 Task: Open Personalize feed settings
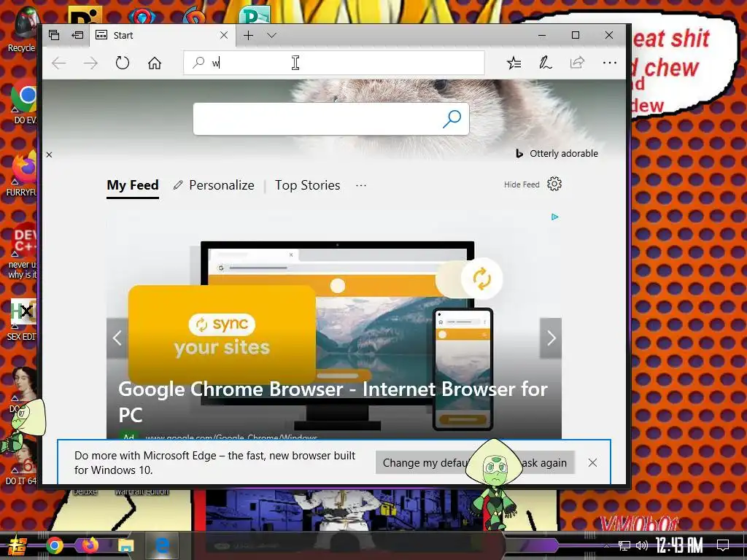click(x=214, y=185)
